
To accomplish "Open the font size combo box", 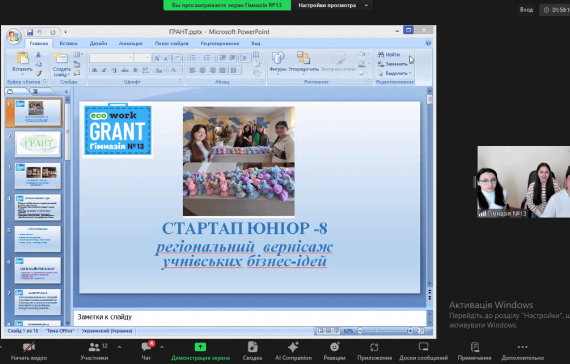I will pos(142,58).
